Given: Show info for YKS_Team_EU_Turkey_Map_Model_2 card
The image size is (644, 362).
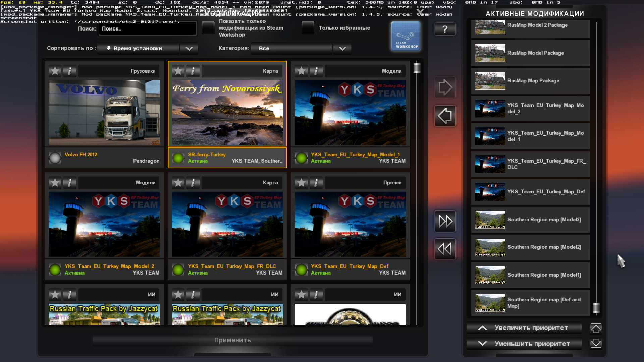Looking at the screenshot, I should pyautogui.click(x=70, y=183).
